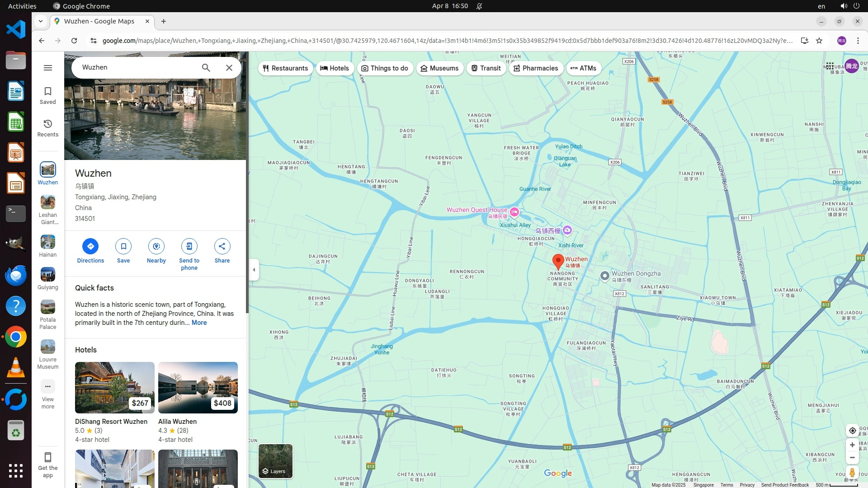Click the search magnifier in search box
The width and height of the screenshot is (868, 488).
click(x=206, y=68)
